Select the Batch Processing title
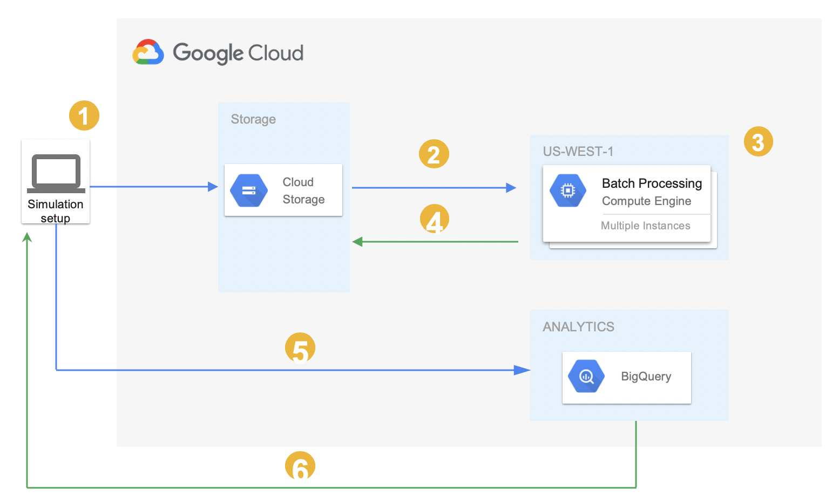This screenshot has height=504, width=839. coord(652,183)
